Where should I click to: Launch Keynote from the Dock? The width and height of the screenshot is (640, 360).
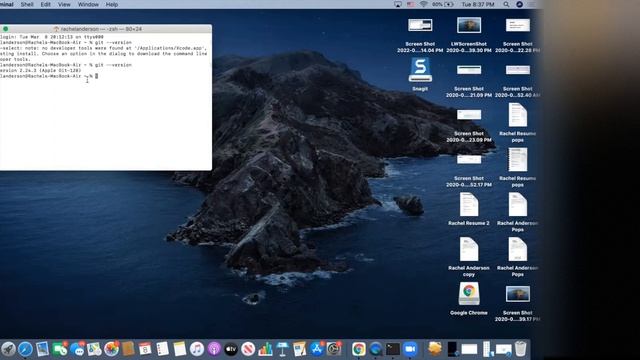282,349
